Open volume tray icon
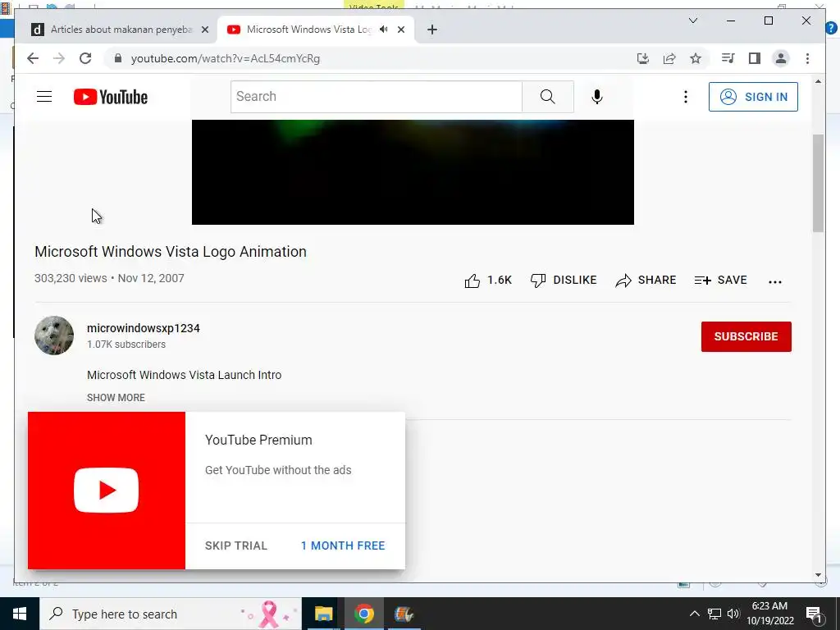 coord(733,614)
